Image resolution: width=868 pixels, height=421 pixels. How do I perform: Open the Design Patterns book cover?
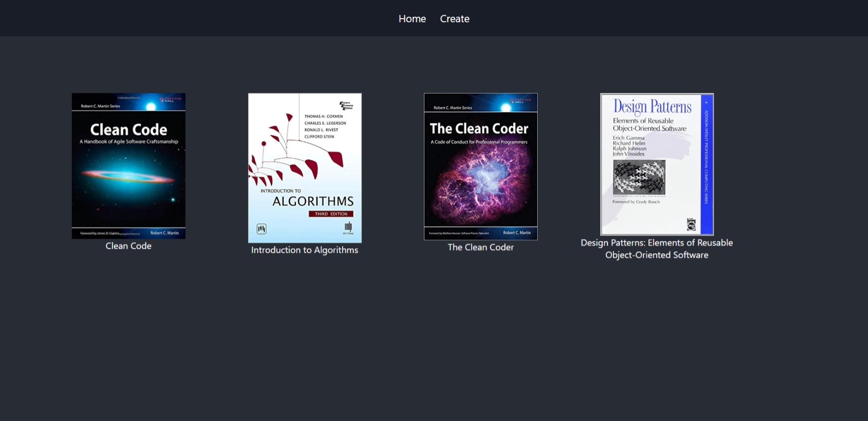pyautogui.click(x=657, y=164)
